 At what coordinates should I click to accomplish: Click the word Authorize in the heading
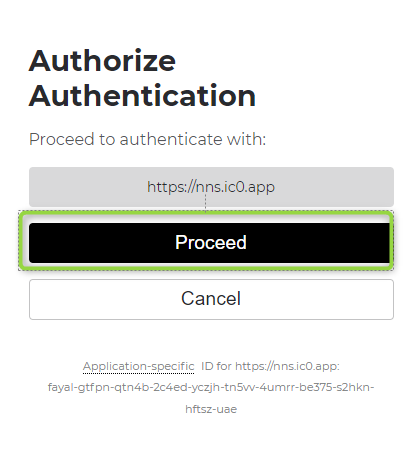(x=102, y=61)
